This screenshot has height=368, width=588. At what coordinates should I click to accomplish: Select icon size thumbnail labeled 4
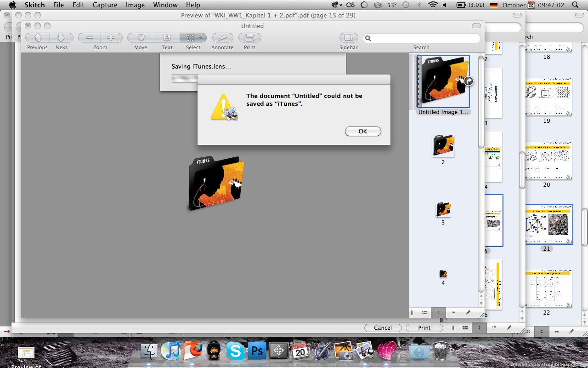(443, 274)
